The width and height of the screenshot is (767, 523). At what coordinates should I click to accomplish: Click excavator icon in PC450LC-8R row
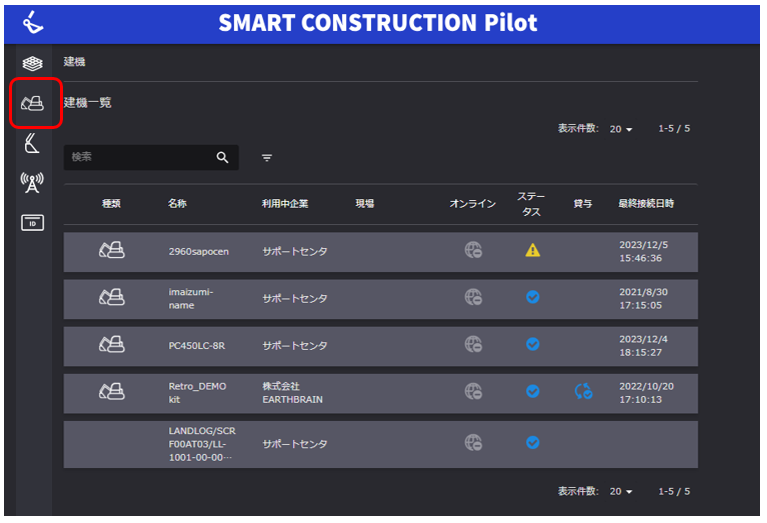112,344
